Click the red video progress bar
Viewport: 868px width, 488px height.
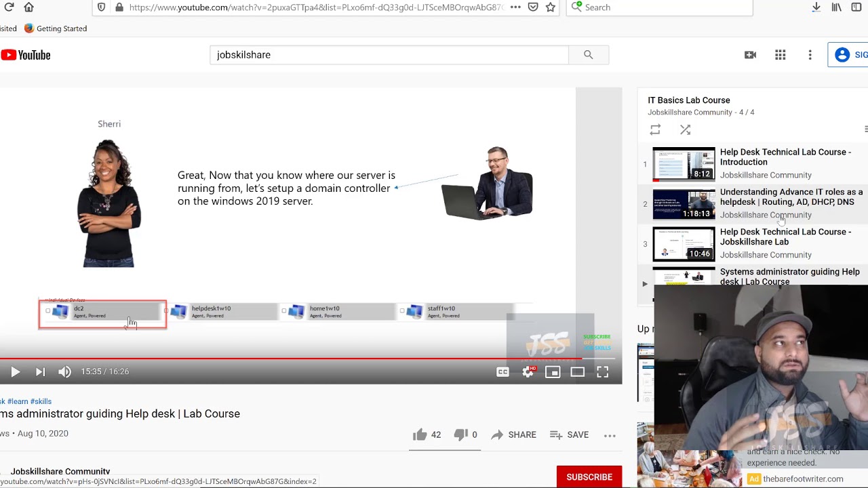click(291, 358)
